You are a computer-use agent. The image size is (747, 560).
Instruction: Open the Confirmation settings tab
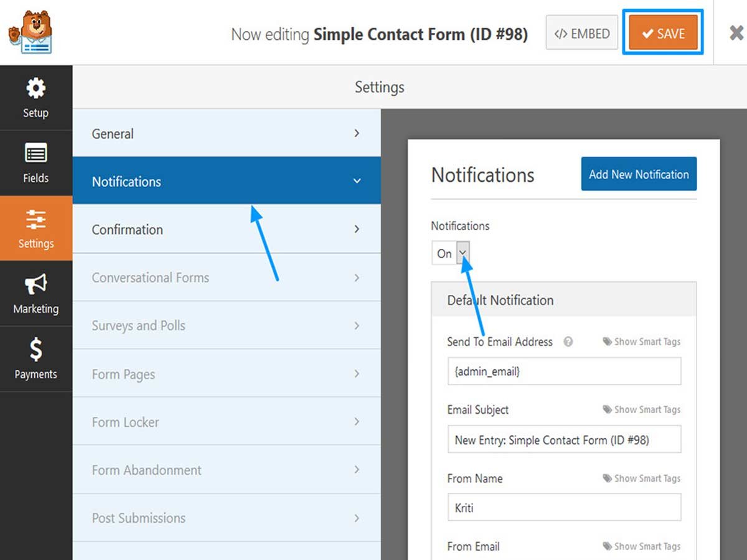pos(227,229)
